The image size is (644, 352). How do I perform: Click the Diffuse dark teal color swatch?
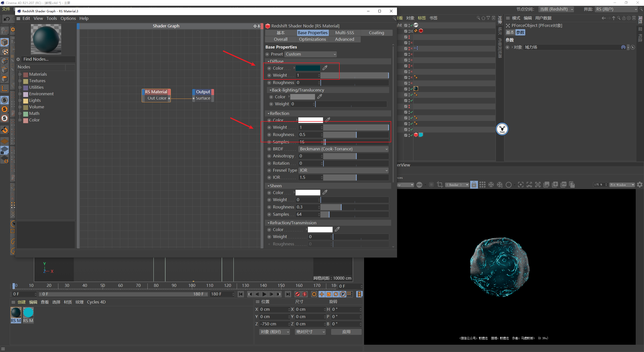[308, 68]
